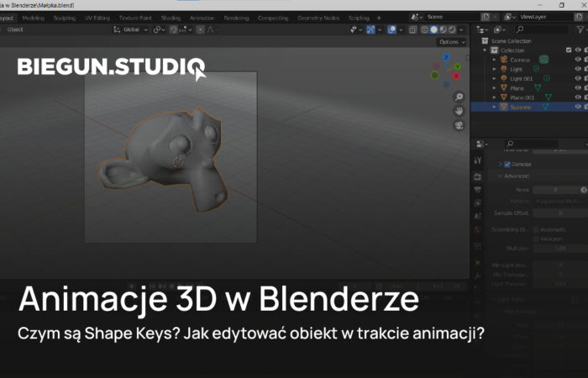Click Camera's green data icon
The width and height of the screenshot is (588, 378).
click(x=543, y=60)
